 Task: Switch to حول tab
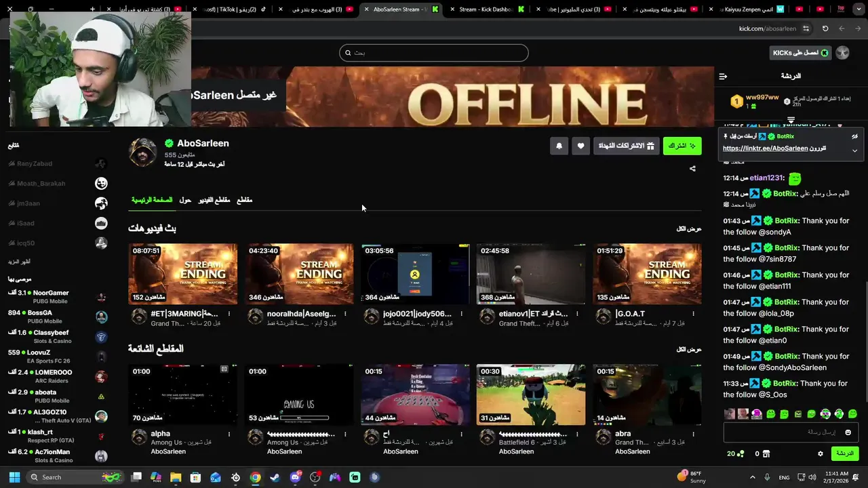[x=185, y=200]
